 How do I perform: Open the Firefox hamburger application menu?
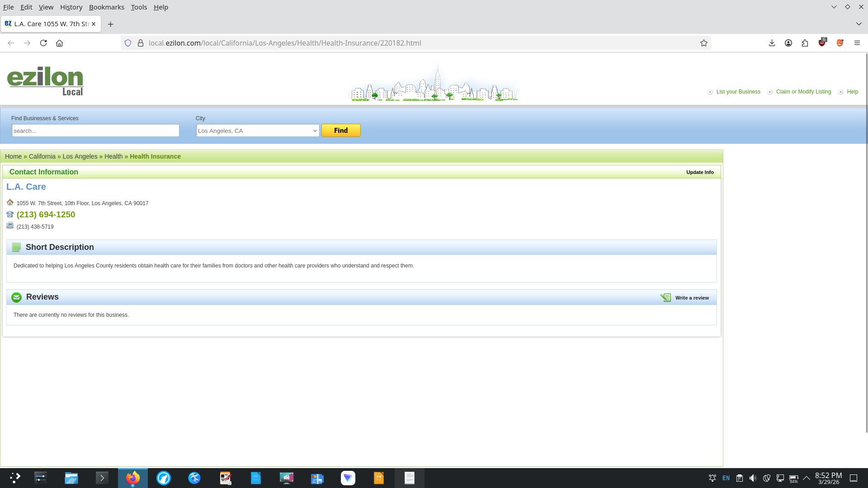(857, 43)
